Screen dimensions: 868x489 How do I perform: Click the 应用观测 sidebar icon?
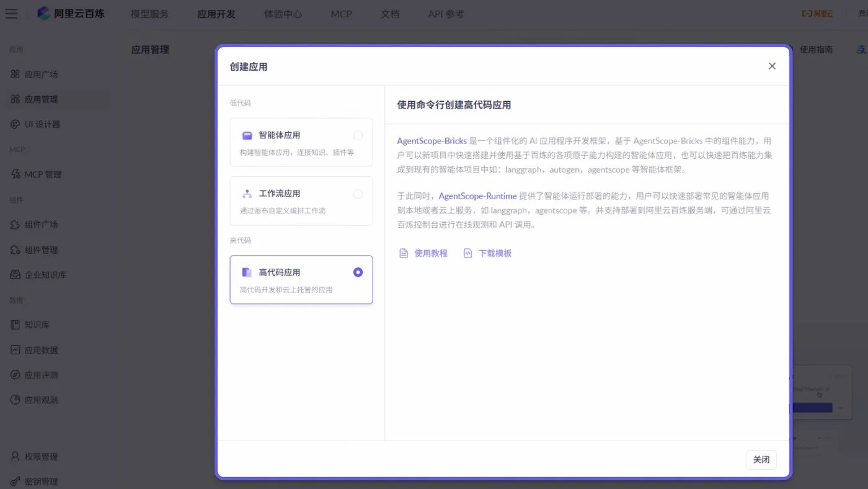(15, 400)
